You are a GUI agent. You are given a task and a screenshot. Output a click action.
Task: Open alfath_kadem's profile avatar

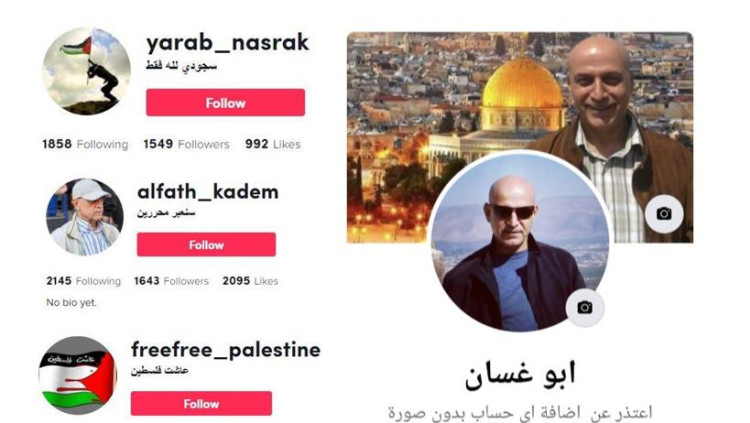click(x=85, y=217)
